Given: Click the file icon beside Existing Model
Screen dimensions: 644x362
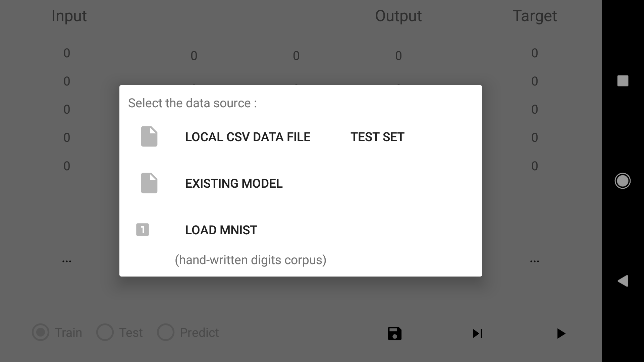Looking at the screenshot, I should coord(149,183).
